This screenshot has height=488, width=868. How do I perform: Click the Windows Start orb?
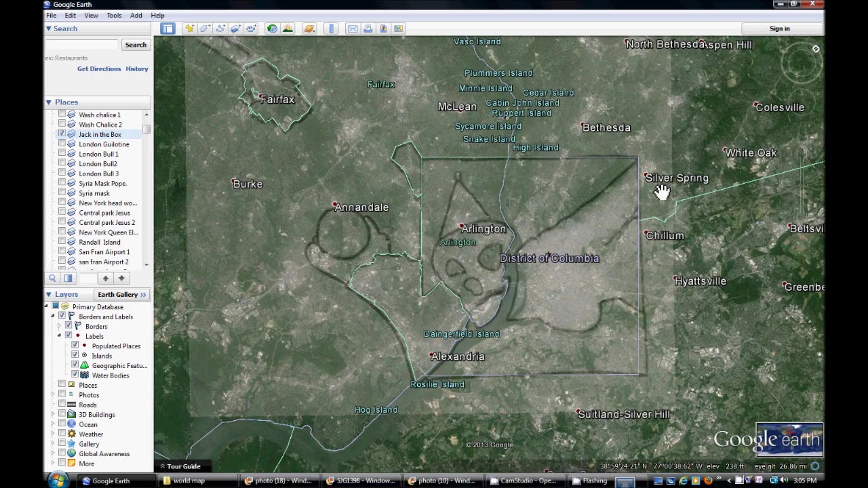[x=59, y=480]
